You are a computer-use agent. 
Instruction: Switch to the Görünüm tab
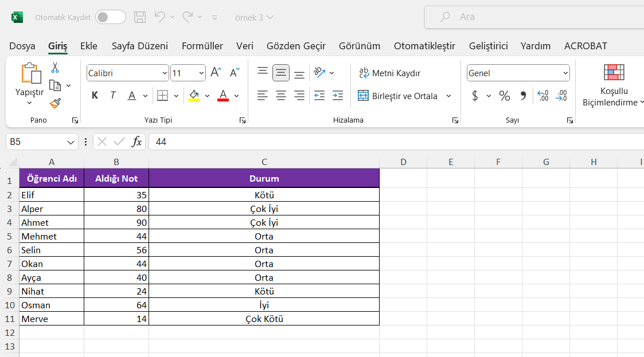pyautogui.click(x=360, y=46)
